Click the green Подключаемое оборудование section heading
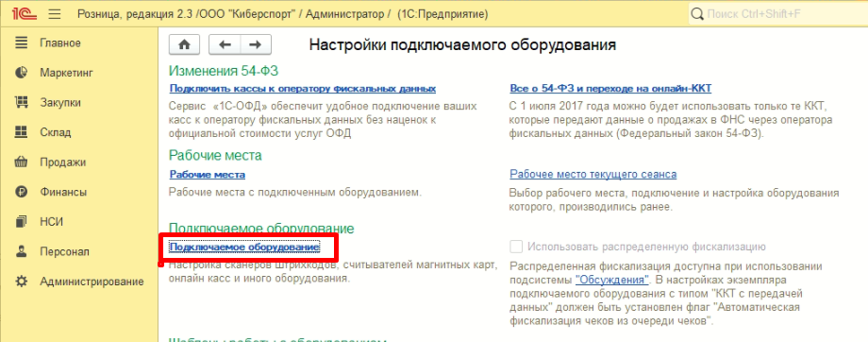Viewport: 868px width, 342px height. coord(261,229)
